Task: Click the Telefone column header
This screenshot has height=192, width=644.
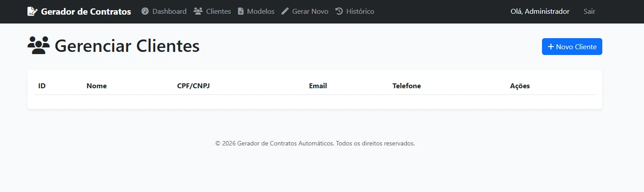Action: click(x=407, y=86)
